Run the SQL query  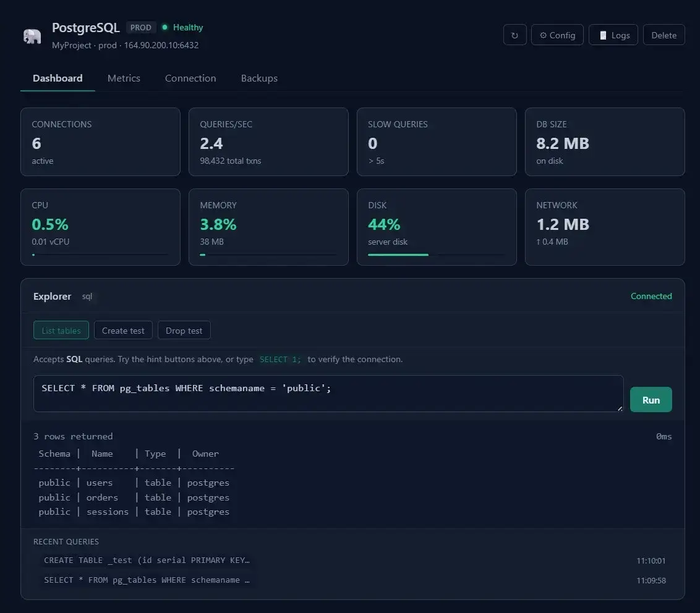point(651,400)
